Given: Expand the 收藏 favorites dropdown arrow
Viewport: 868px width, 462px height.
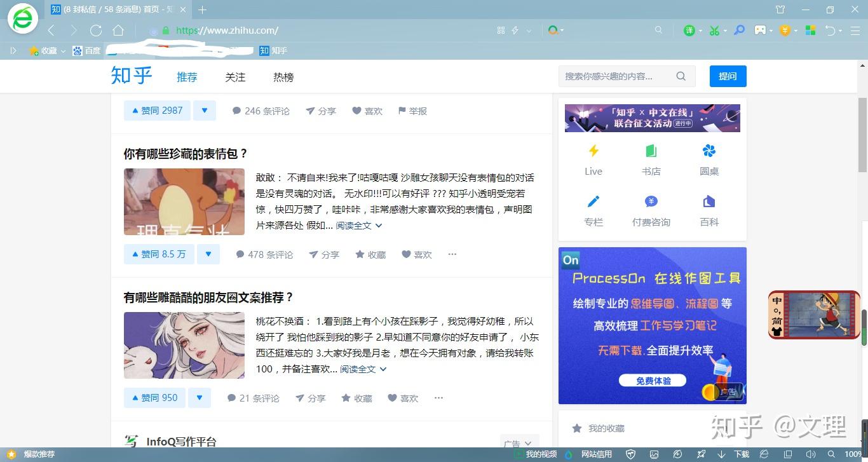Looking at the screenshot, I should click(63, 51).
